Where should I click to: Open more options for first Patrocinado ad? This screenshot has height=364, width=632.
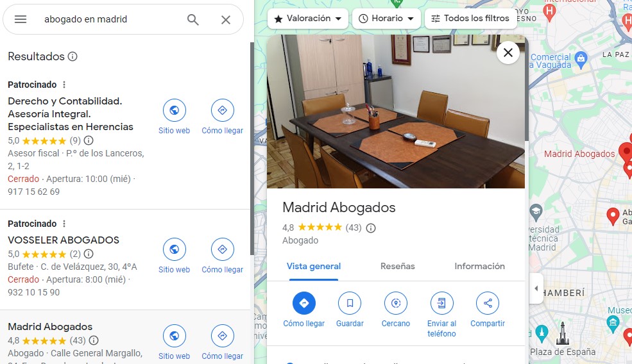(x=64, y=85)
